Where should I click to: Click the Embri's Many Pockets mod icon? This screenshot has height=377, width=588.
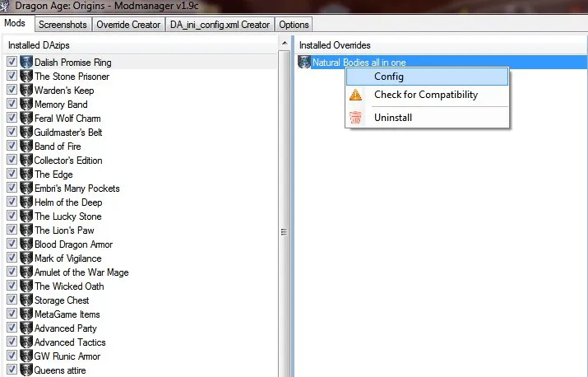26,188
